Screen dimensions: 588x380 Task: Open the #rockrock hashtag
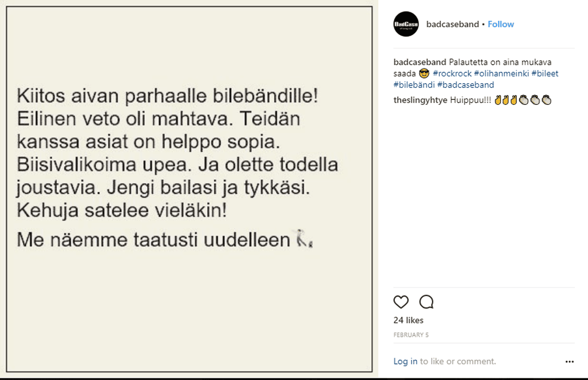(x=452, y=74)
